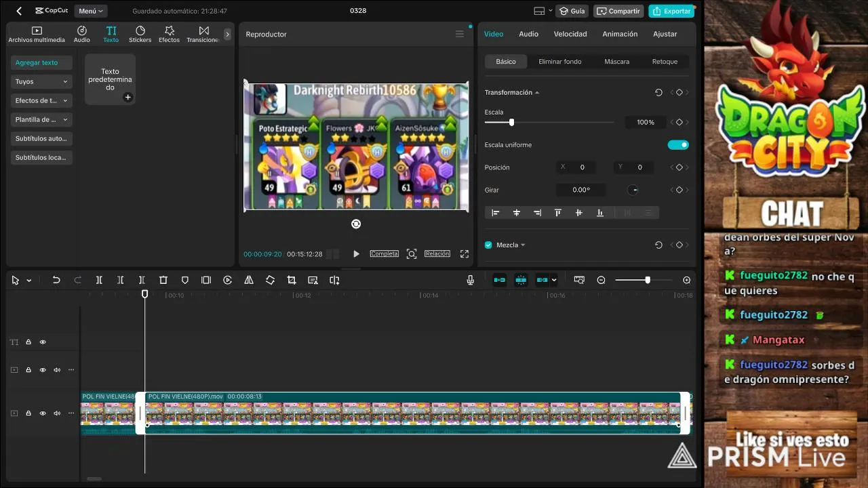Open the player hamburger menu

pos(460,34)
